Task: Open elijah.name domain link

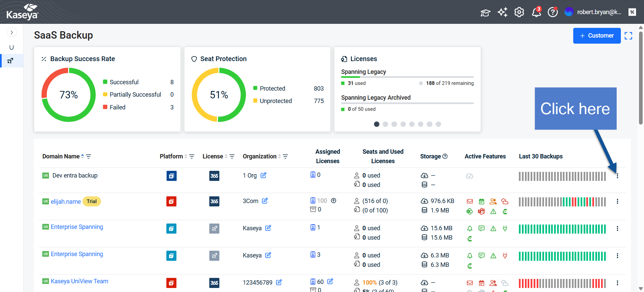Action: point(66,202)
